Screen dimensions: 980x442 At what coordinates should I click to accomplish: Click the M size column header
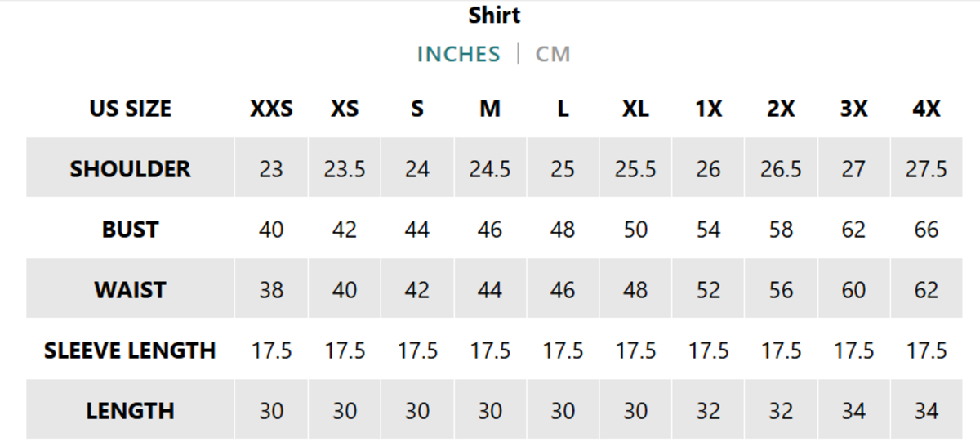(490, 109)
